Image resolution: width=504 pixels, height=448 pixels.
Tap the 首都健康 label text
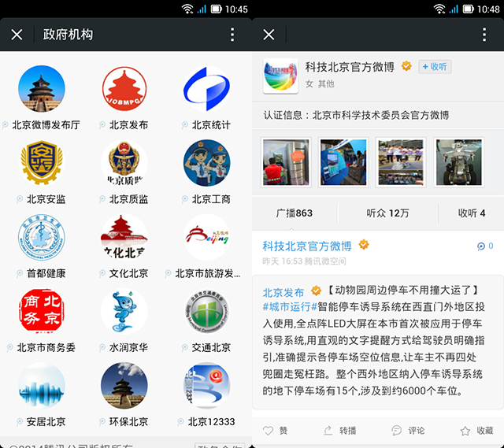click(46, 273)
